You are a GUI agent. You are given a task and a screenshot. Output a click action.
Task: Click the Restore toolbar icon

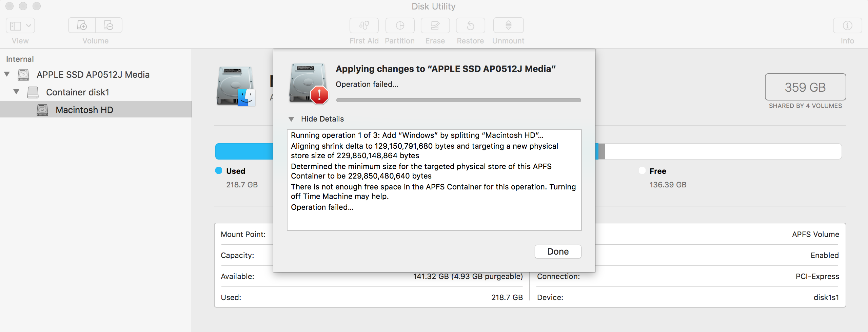470,25
